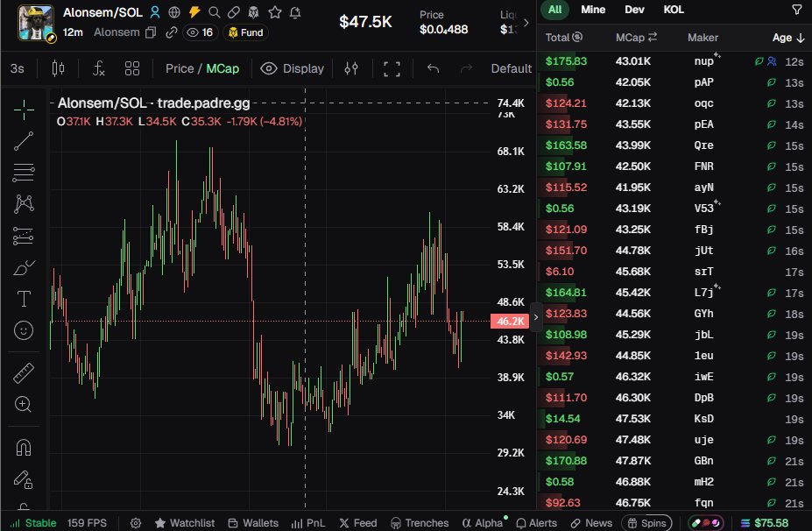Open Trenches from bottom bar
Image resolution: width=812 pixels, height=531 pixels.
[x=420, y=523]
